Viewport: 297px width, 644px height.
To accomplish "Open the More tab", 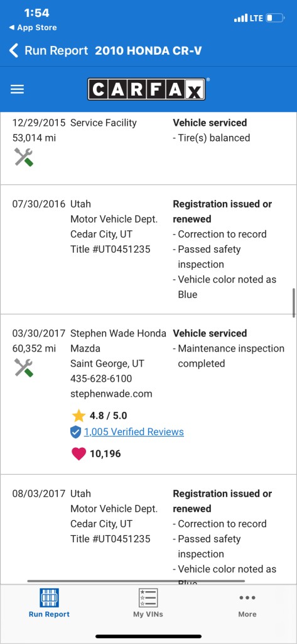I will click(247, 603).
